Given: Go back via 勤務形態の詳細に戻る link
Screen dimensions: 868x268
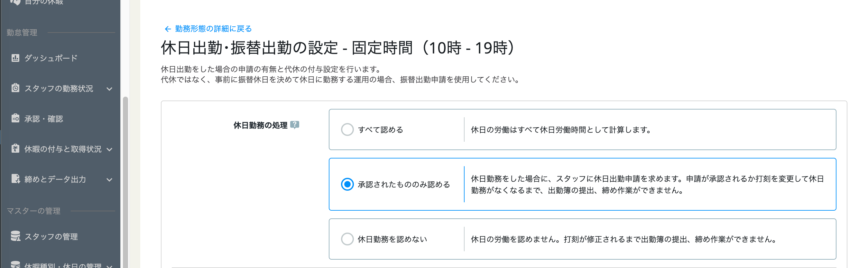Looking at the screenshot, I should click(213, 29).
